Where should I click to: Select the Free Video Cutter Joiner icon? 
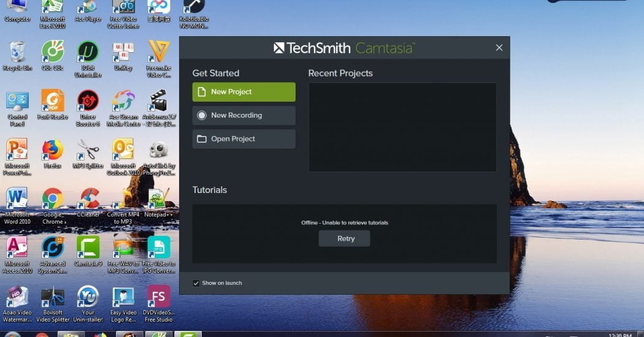coord(123,14)
